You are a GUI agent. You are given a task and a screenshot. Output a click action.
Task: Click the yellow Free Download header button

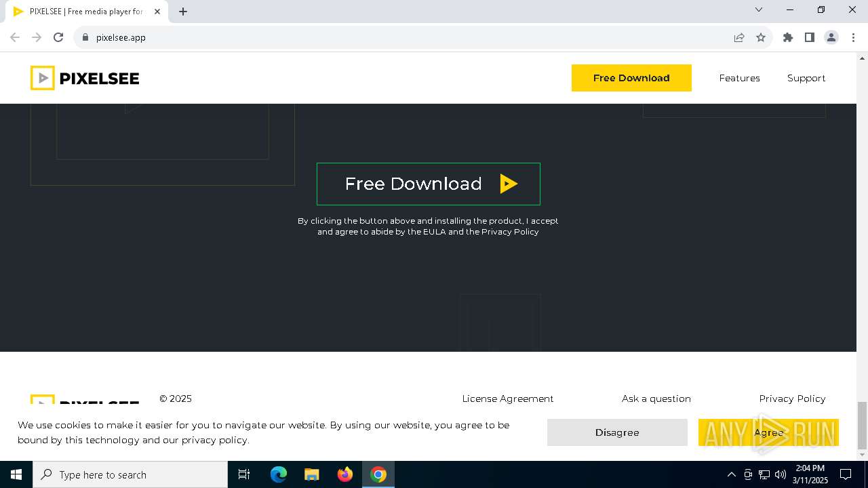[631, 78]
